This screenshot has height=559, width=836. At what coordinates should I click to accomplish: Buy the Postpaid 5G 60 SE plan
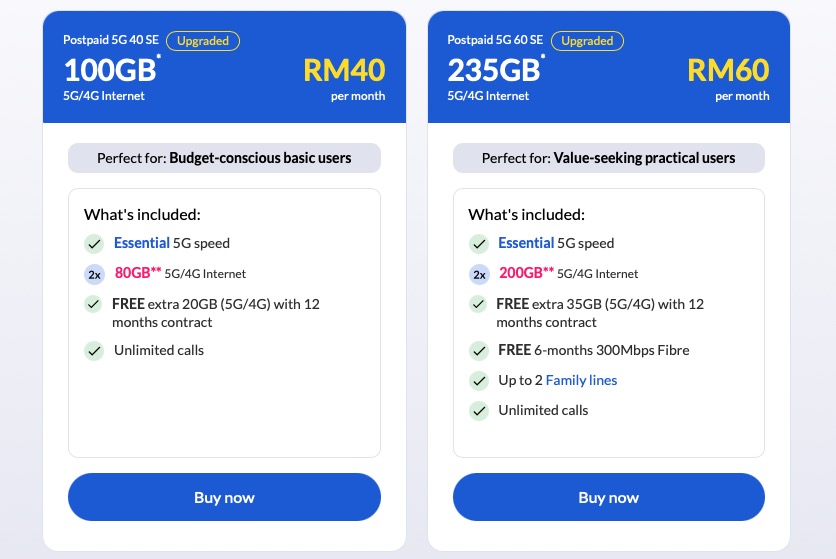609,497
